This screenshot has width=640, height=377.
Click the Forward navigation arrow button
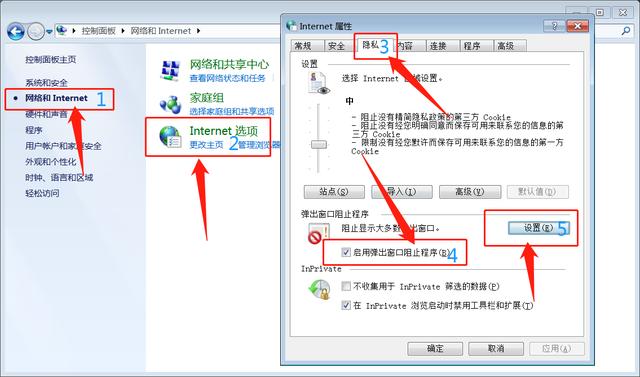pyautogui.click(x=36, y=31)
